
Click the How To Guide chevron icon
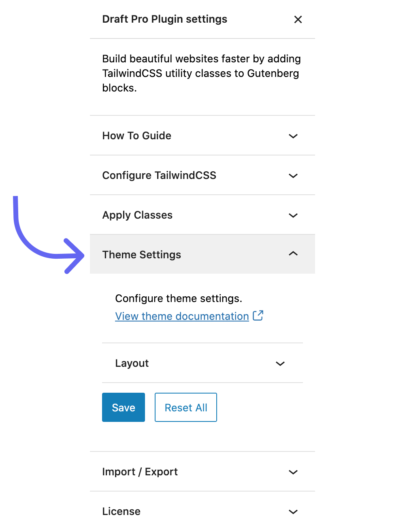click(293, 136)
